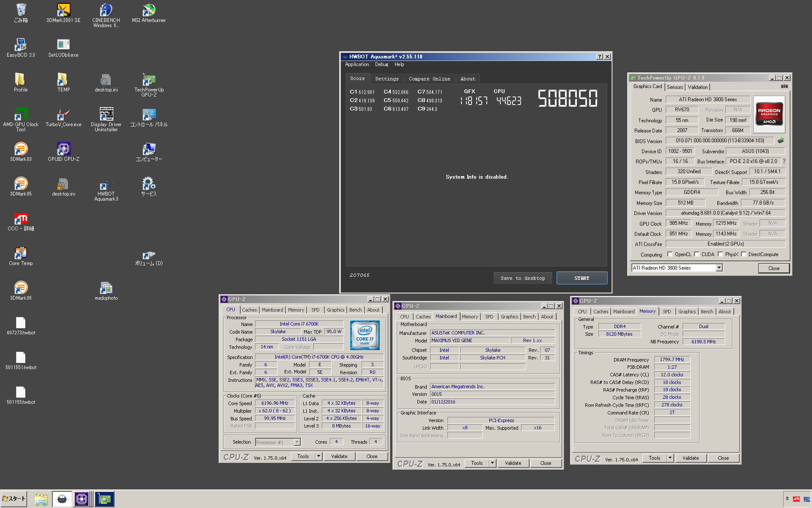Open 3DMark03 desktop shortcut
812x508 pixels.
click(x=21, y=152)
